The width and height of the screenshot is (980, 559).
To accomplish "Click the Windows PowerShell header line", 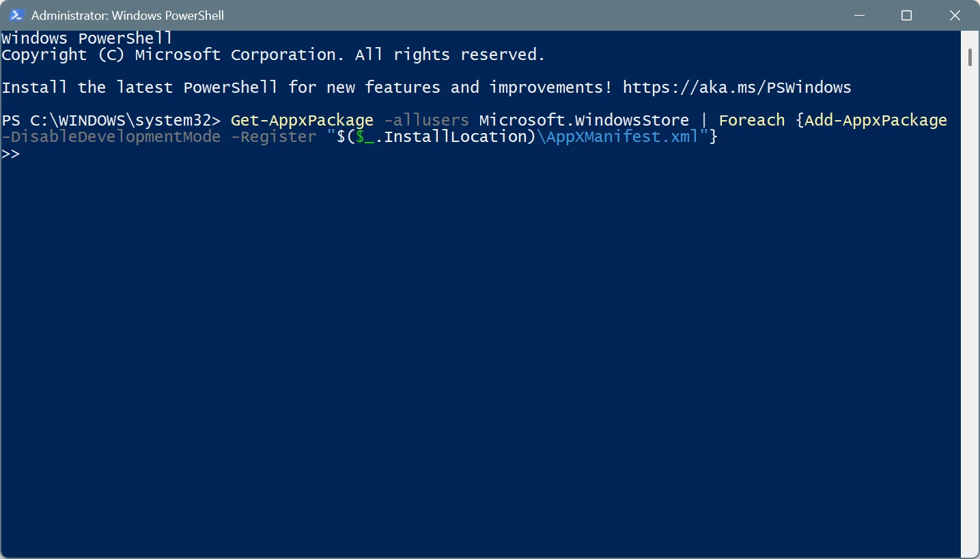I will (85, 38).
